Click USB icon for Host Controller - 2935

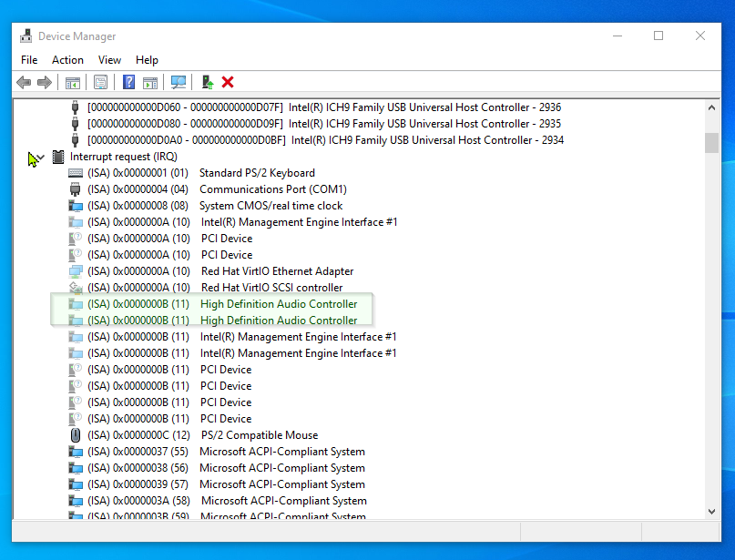(75, 124)
